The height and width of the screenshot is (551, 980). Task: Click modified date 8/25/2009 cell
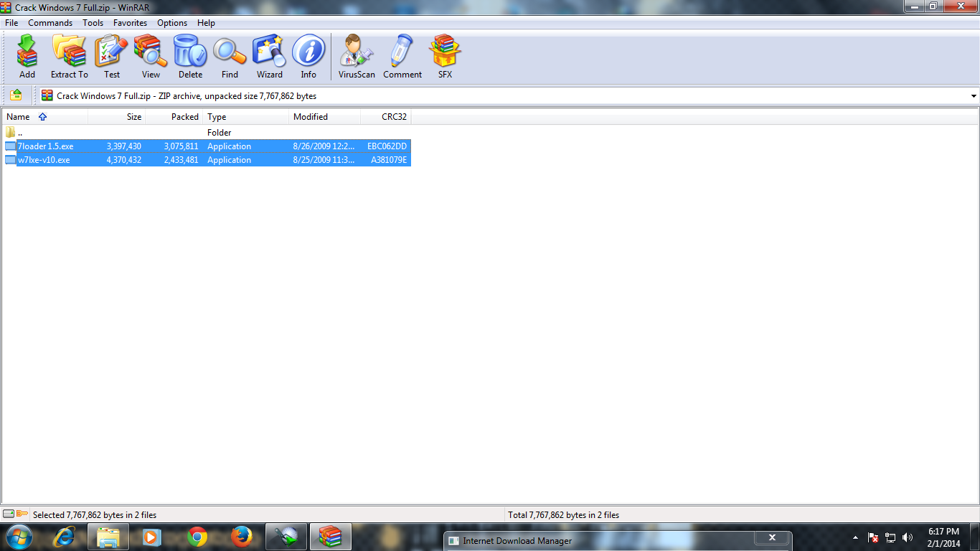(324, 160)
